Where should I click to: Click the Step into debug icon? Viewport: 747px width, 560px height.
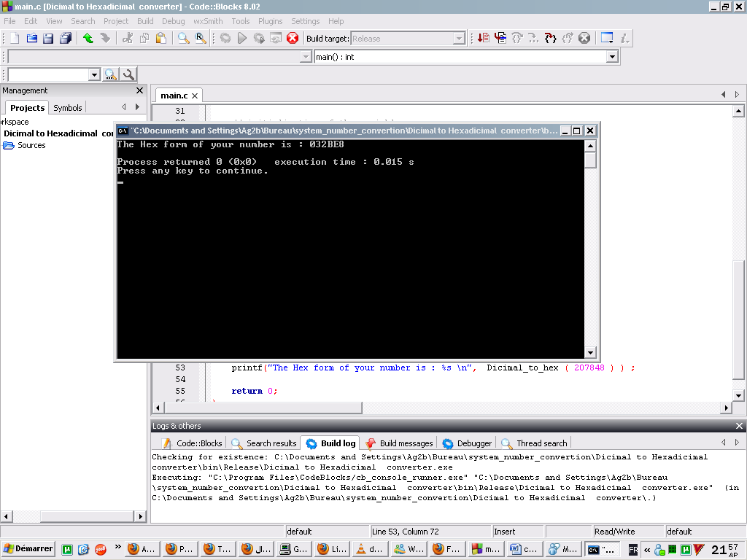(x=533, y=38)
